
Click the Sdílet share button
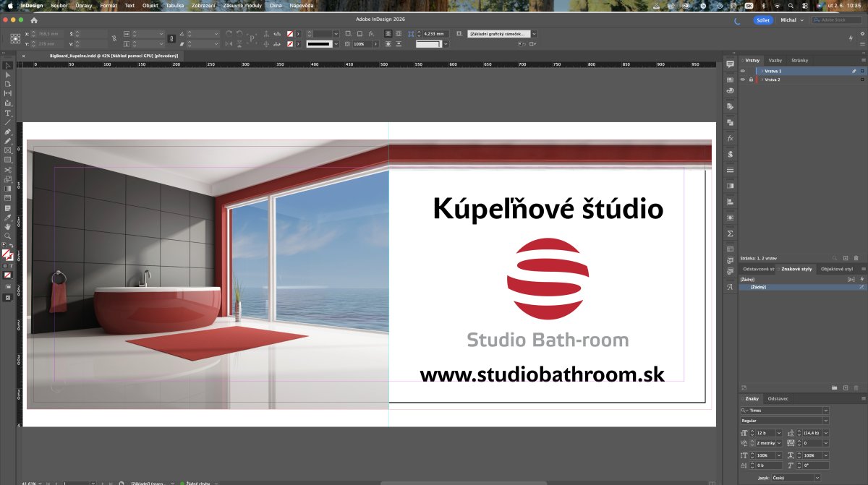[x=762, y=20]
